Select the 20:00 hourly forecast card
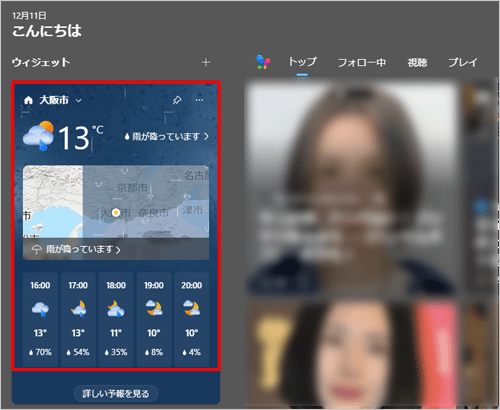 pyautogui.click(x=192, y=319)
